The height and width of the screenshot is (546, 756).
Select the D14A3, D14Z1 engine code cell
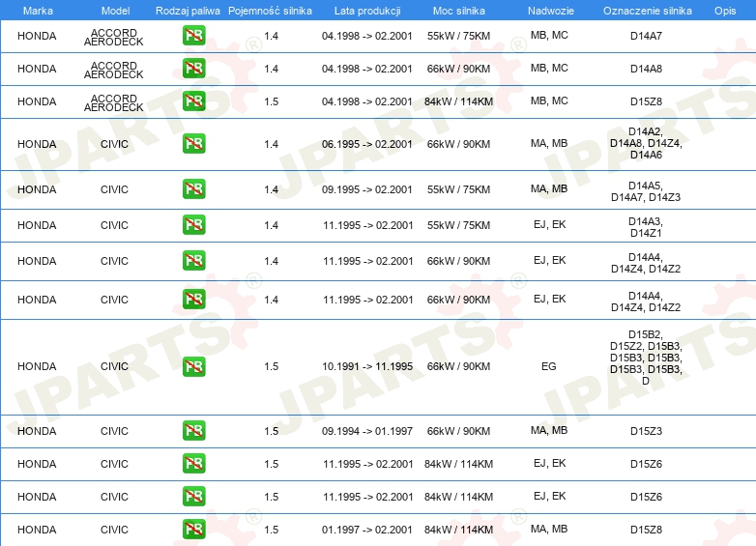[646, 227]
